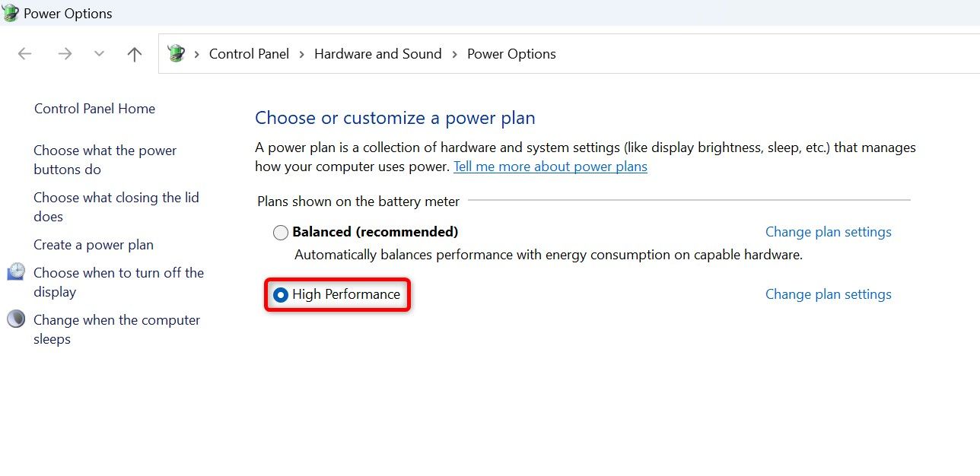This screenshot has width=980, height=476.
Task: Select the Balanced (recommended) power plan
Action: coord(281,233)
